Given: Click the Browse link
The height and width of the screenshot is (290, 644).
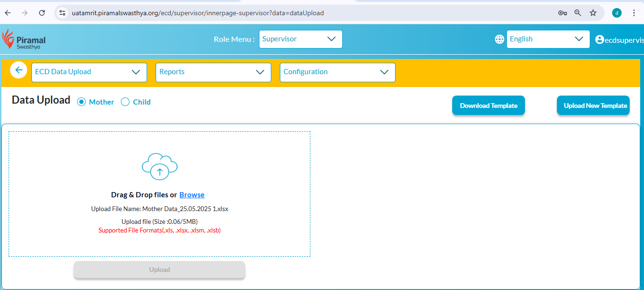Looking at the screenshot, I should coord(192,195).
